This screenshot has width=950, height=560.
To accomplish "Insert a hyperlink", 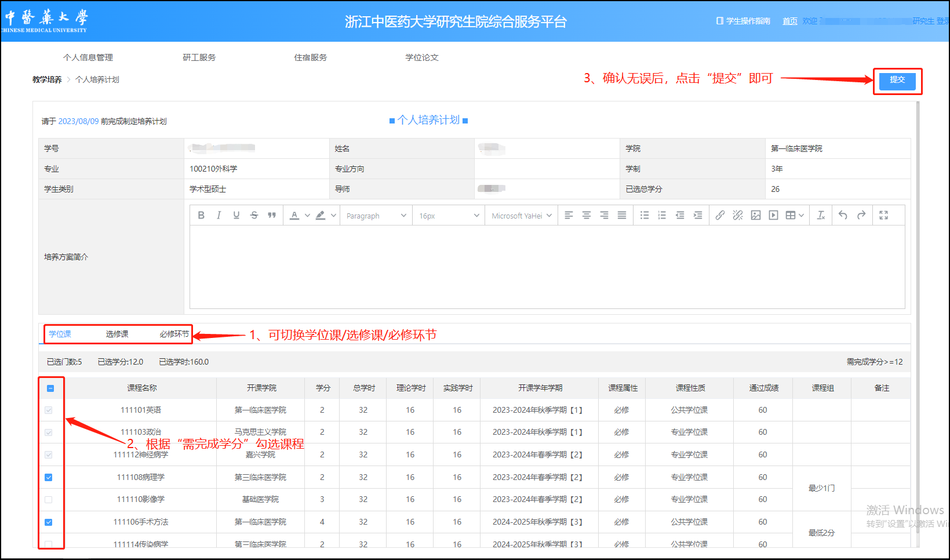I will [720, 215].
